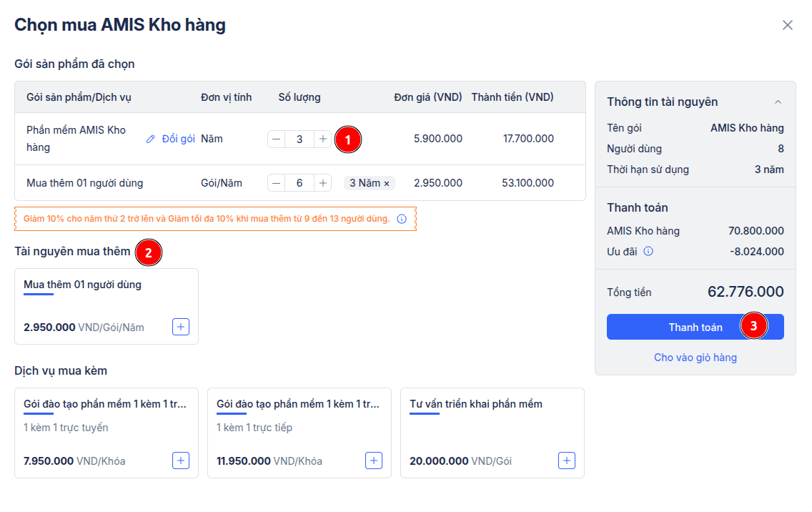Show info icon next to Ưu đãi
Viewport: 812px width, 512px height.
point(648,251)
